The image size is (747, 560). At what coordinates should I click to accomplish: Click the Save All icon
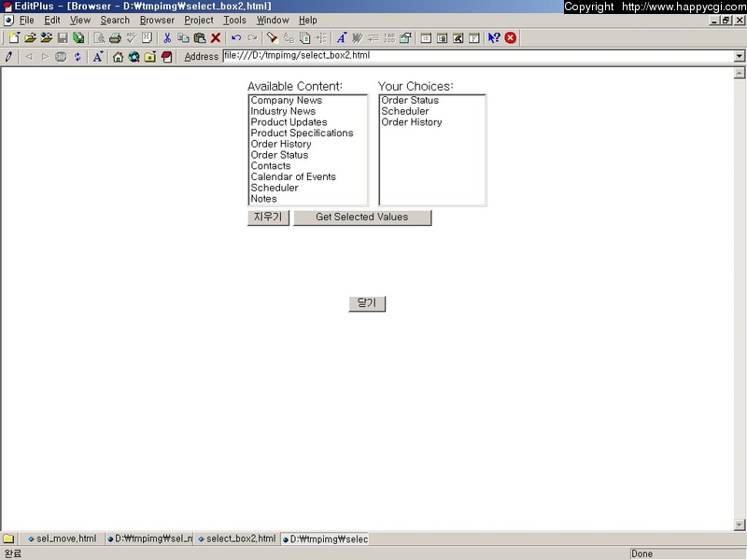click(78, 37)
